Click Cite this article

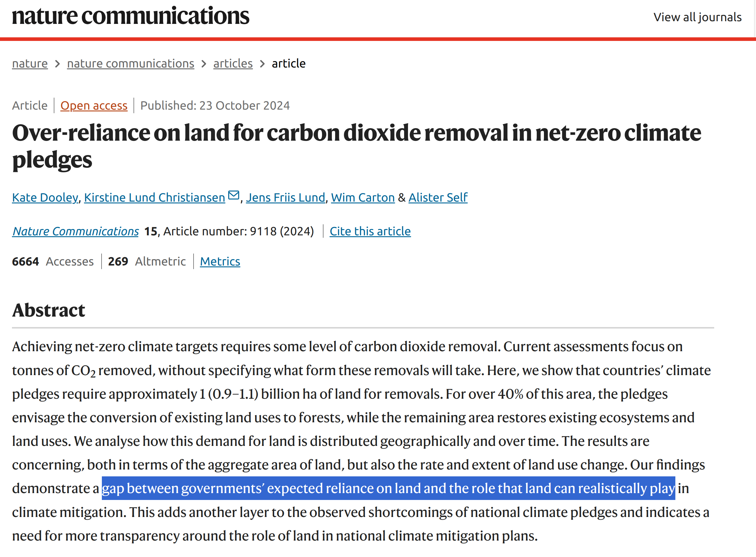tap(370, 231)
